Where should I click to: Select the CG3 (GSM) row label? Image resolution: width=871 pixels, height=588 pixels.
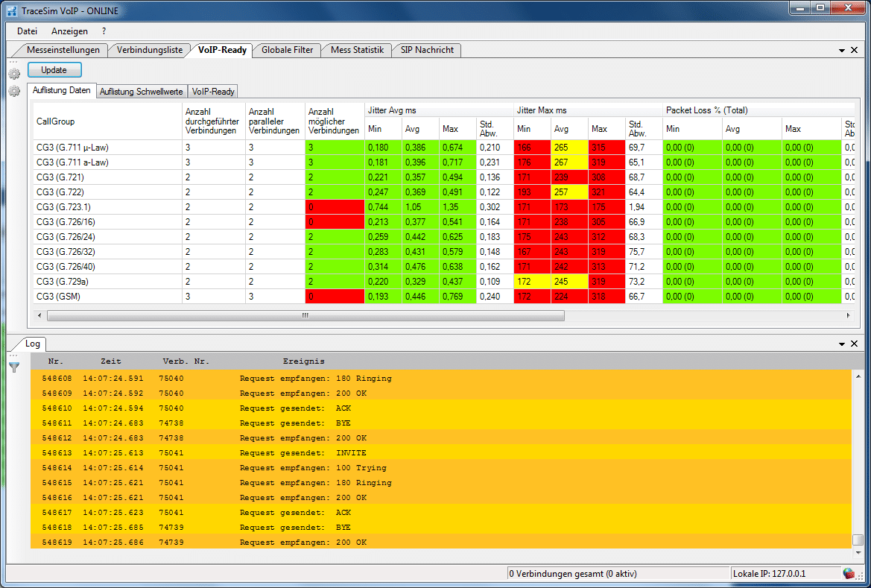point(59,297)
